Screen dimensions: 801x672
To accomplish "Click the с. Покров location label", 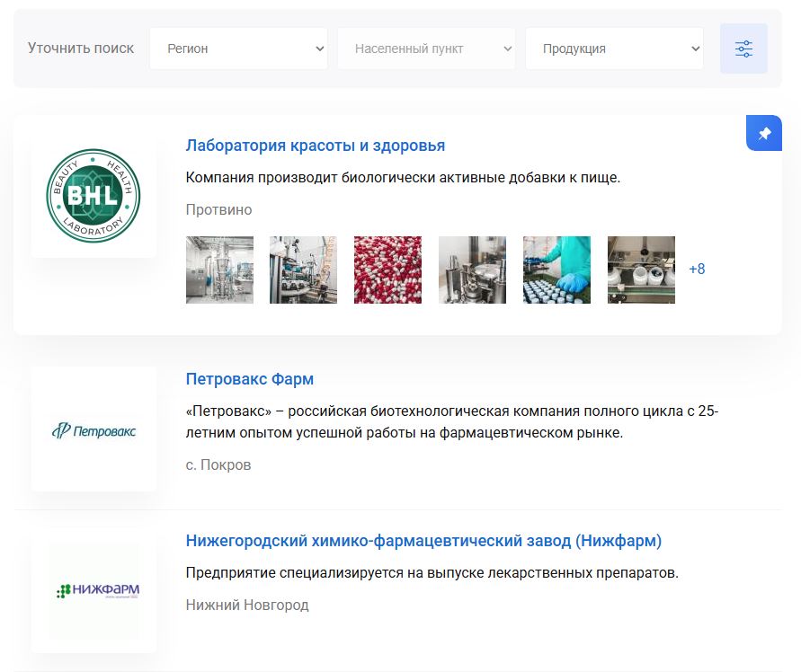I will coord(218,464).
